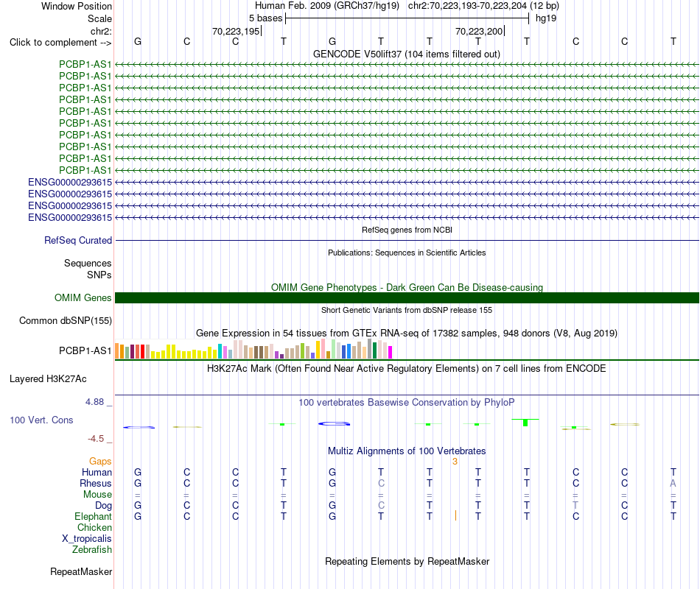The width and height of the screenshot is (700, 589).
Task: Click the orange '3' gap count
Action: [455, 462]
